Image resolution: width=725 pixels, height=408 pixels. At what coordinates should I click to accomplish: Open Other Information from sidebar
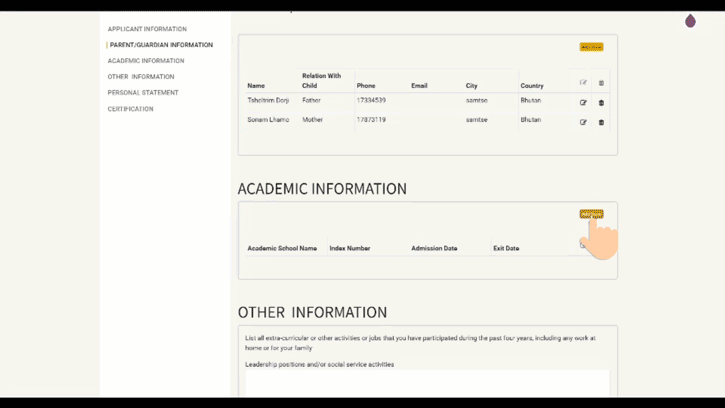click(141, 77)
